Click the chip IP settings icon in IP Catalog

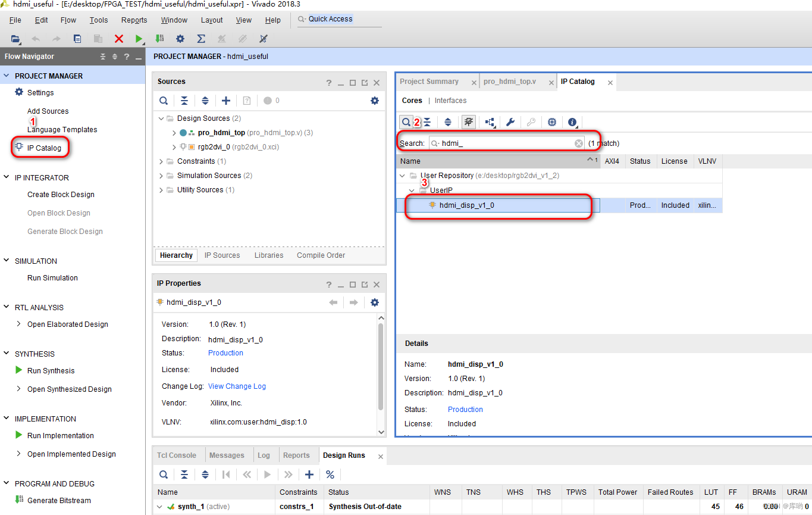pos(552,122)
